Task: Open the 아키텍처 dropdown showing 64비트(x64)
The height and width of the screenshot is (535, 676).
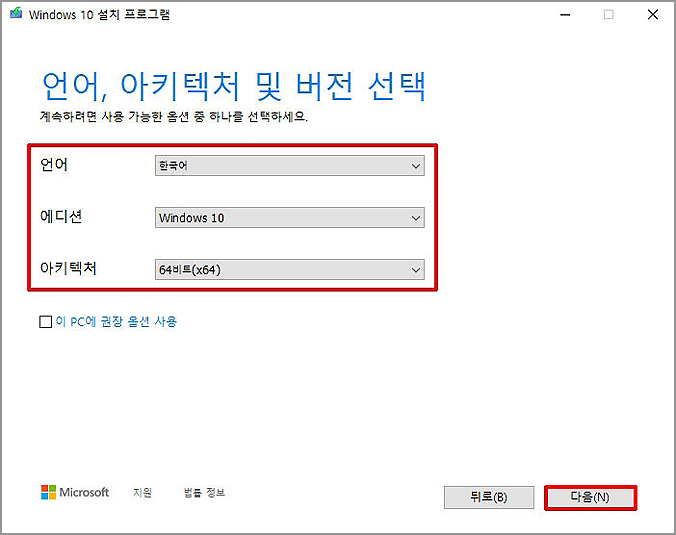Action: [x=290, y=269]
